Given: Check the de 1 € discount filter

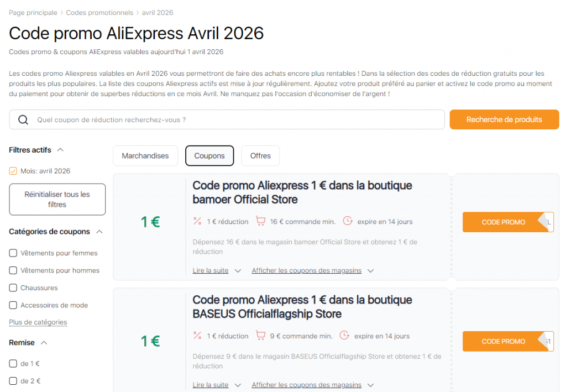Looking at the screenshot, I should [x=13, y=363].
